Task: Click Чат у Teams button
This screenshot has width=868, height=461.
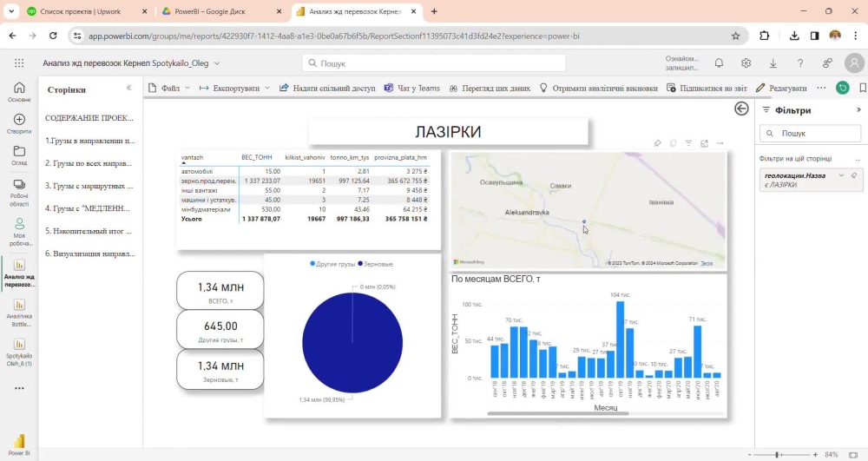Action: tap(411, 88)
